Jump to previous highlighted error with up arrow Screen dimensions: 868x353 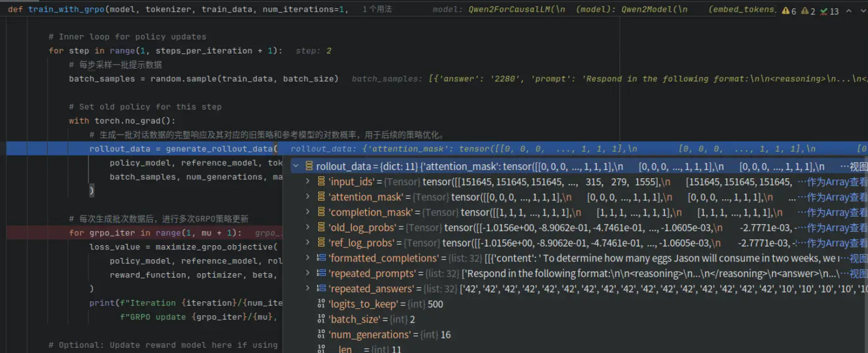tap(850, 11)
